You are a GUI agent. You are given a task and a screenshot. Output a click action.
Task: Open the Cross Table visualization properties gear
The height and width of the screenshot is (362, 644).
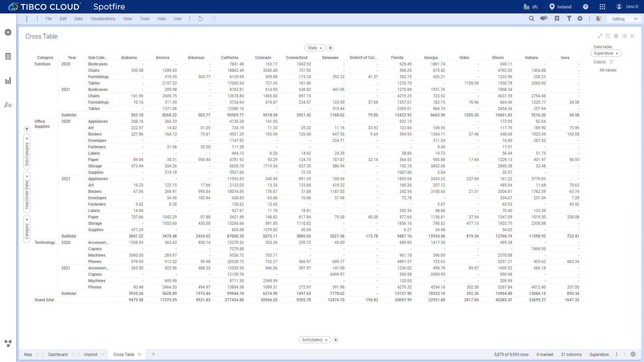coord(616,36)
